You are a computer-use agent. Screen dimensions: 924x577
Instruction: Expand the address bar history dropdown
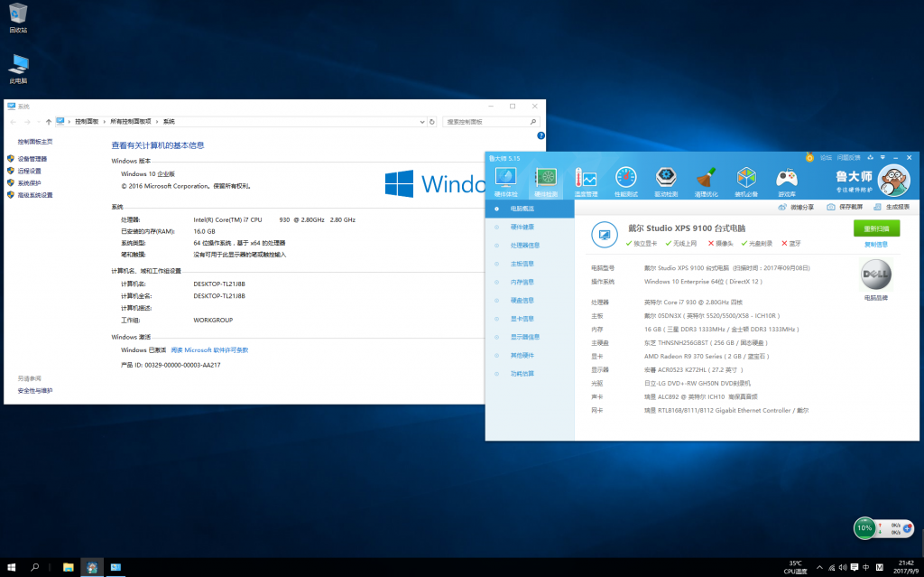(x=422, y=122)
